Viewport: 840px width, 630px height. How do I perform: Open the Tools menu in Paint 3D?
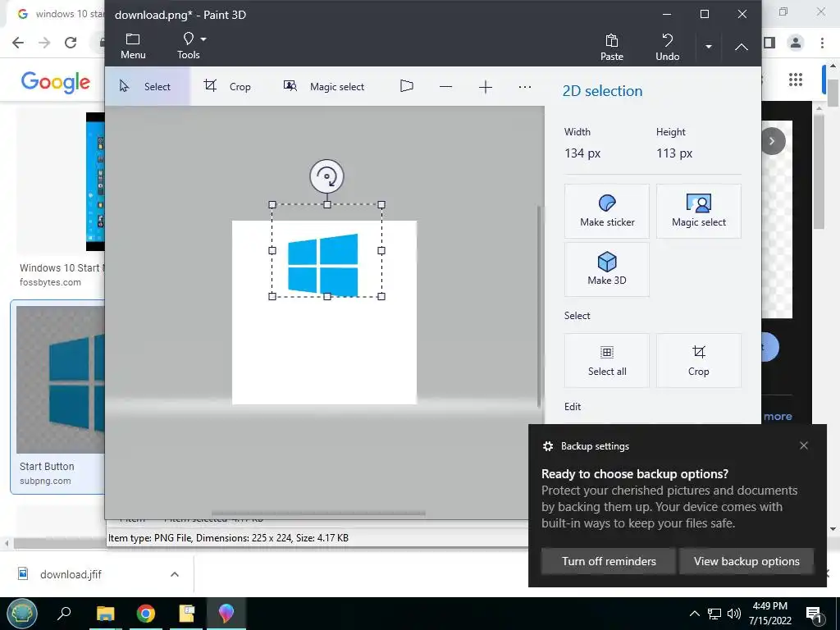tap(189, 46)
